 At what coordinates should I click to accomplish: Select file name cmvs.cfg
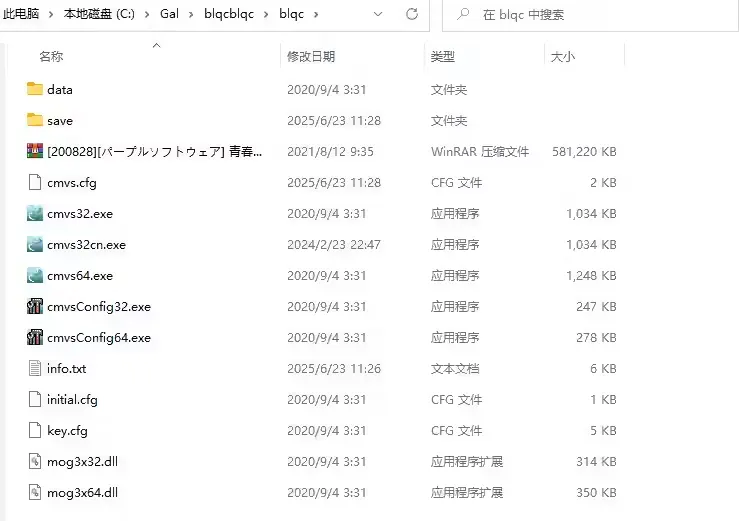(72, 183)
